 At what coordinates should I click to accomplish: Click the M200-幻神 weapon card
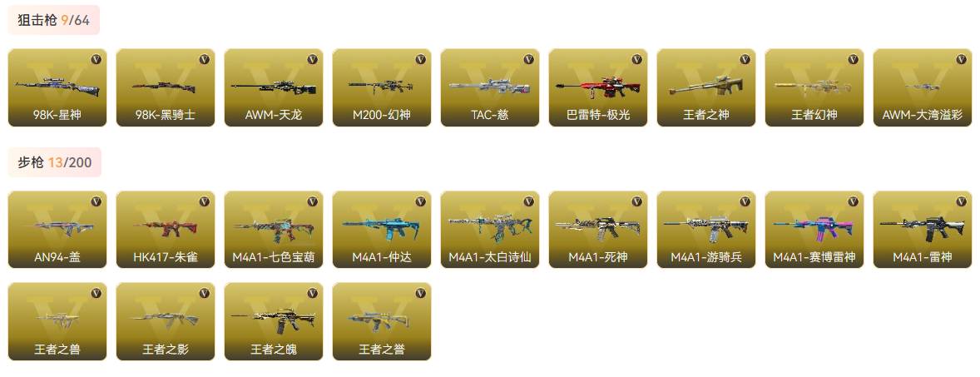(382, 87)
